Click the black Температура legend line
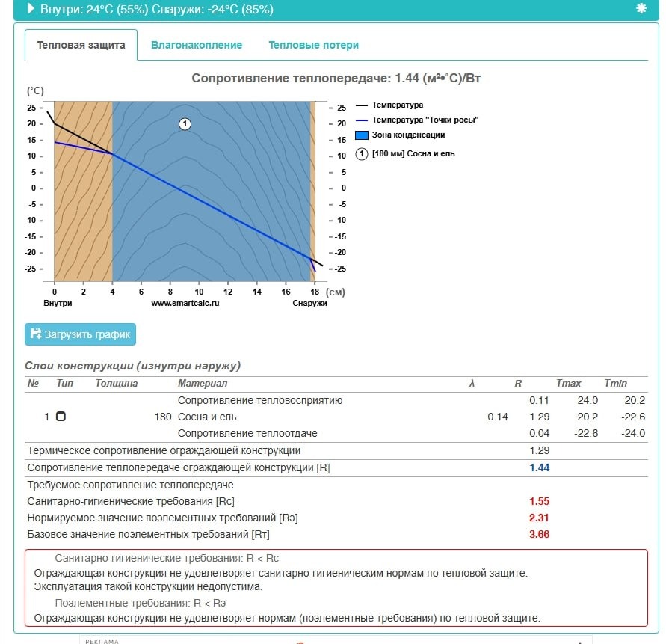This screenshot has height=644, width=666. pos(361,105)
